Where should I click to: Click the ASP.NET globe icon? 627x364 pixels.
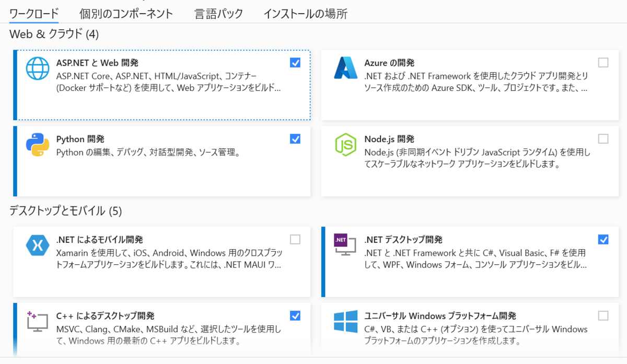(37, 68)
